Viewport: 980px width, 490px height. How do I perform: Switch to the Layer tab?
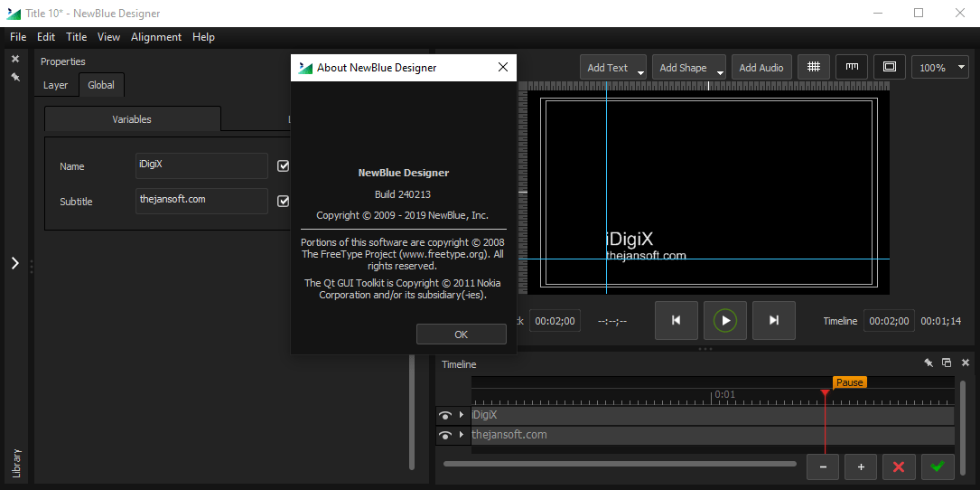(56, 85)
